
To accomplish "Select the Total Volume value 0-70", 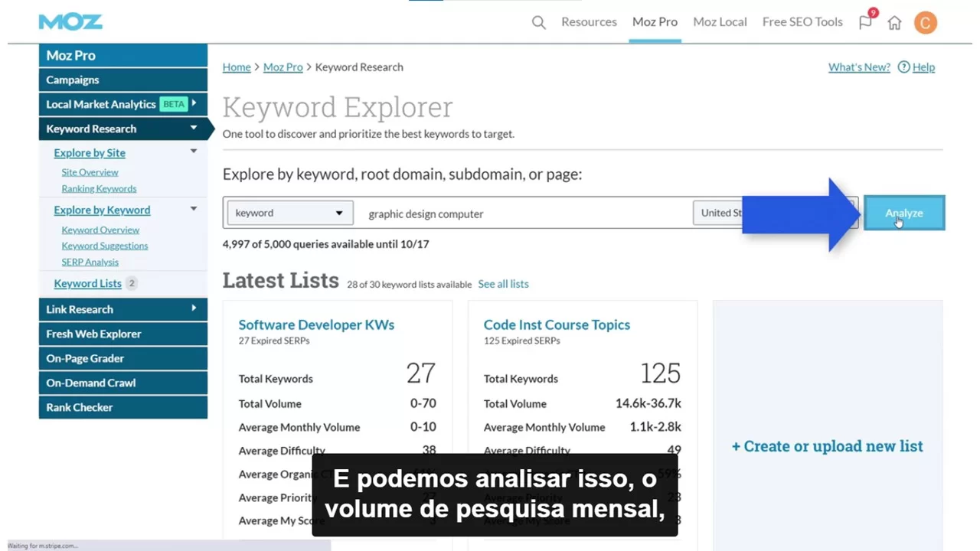I will point(423,403).
